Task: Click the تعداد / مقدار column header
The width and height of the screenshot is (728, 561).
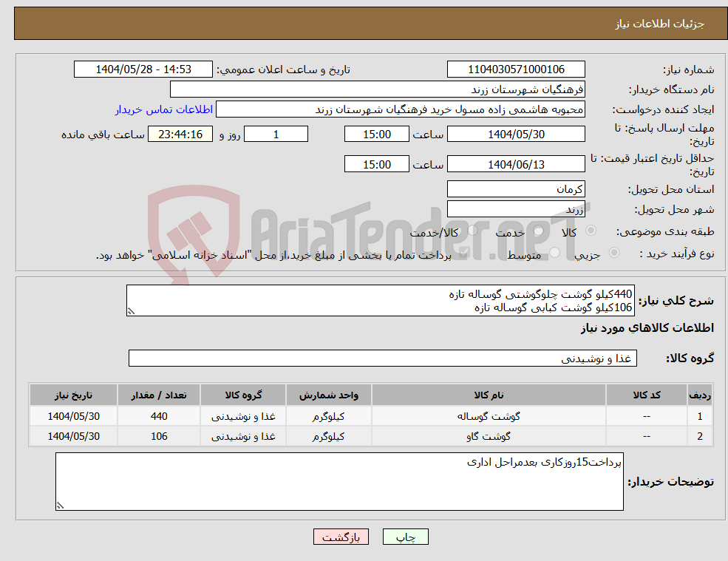Action: (159, 395)
